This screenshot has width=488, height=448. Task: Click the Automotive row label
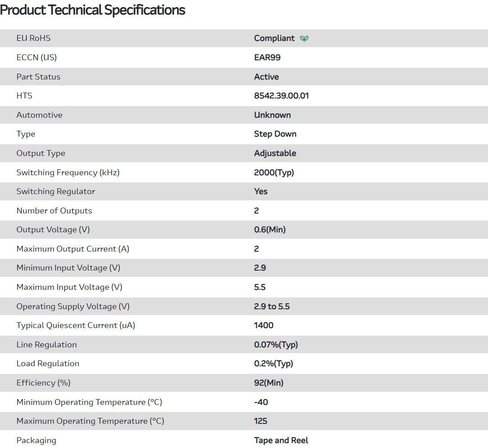pos(40,115)
